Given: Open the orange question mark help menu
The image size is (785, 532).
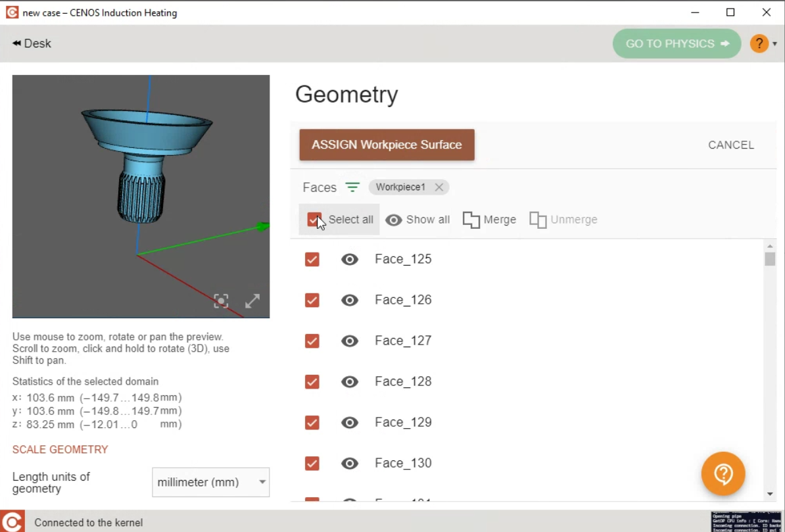Looking at the screenshot, I should pyautogui.click(x=759, y=43).
